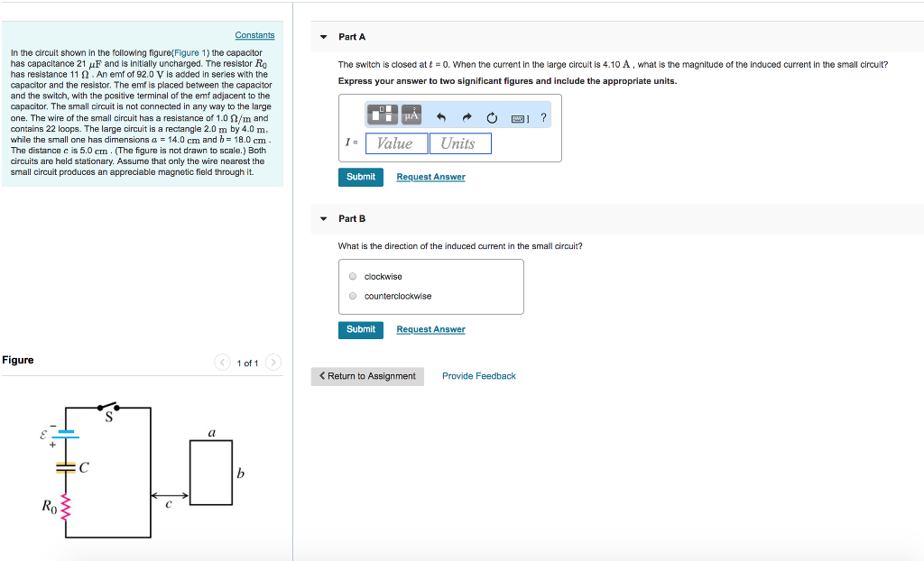Open help with the question mark icon

542,115
